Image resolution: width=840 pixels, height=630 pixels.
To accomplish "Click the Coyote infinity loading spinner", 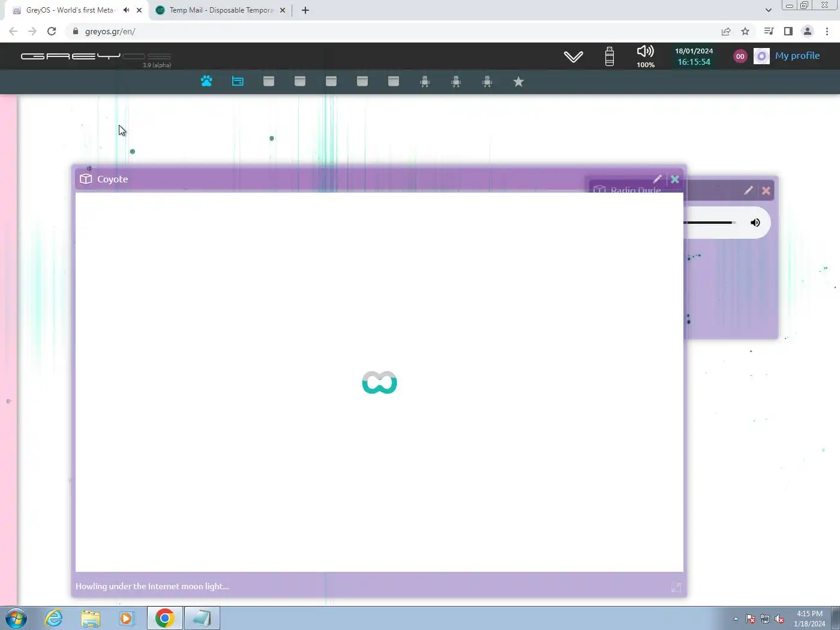I will pyautogui.click(x=379, y=382).
